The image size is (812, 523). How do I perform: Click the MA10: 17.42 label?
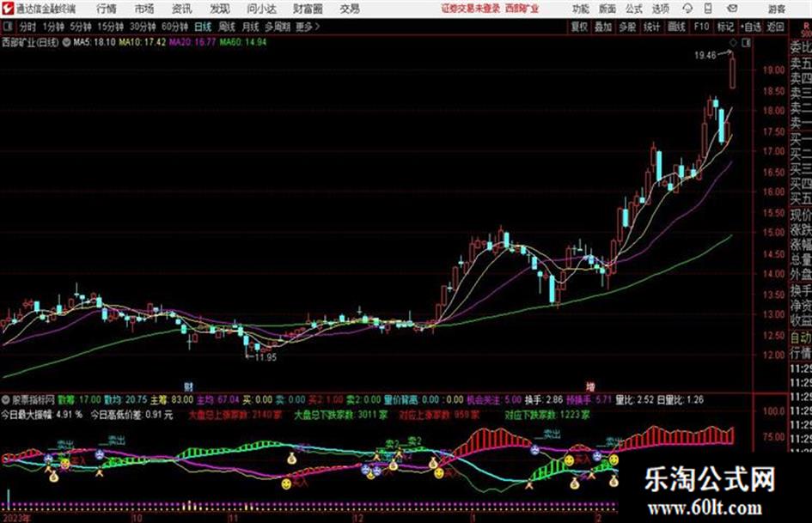143,42
